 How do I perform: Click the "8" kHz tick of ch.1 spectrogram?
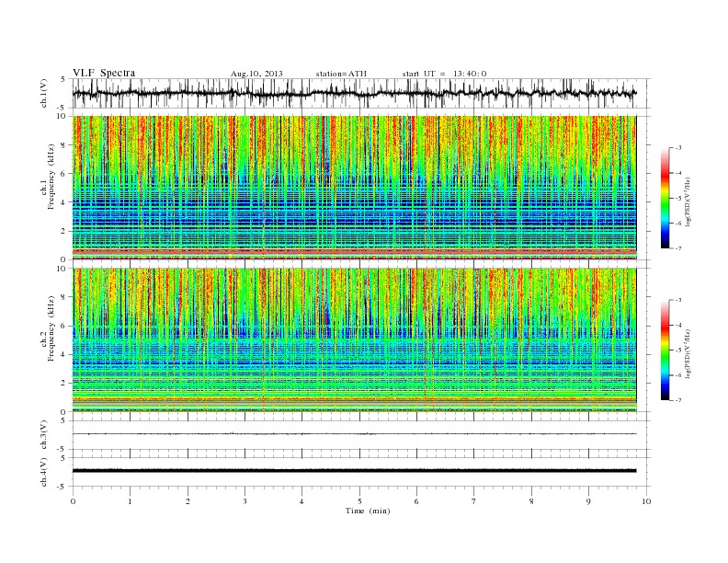pyautogui.click(x=64, y=145)
